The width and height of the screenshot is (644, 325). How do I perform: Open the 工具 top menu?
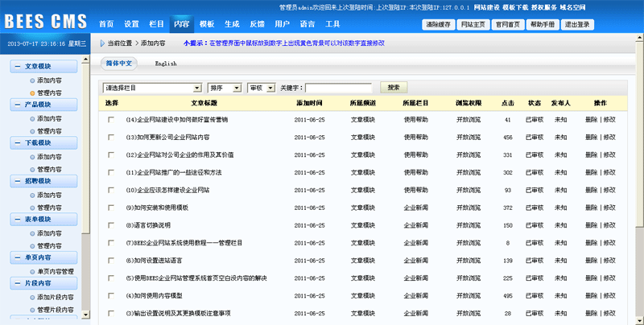(332, 24)
